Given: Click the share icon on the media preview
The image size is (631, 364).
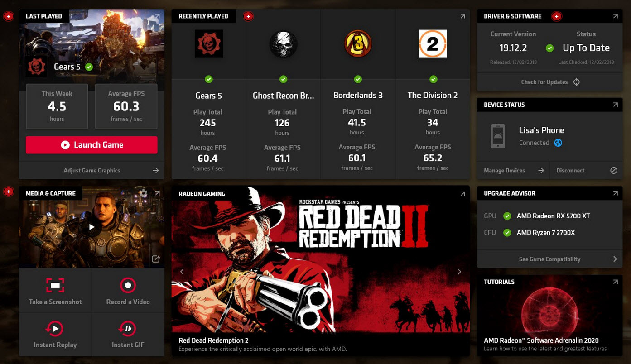Looking at the screenshot, I should [156, 259].
